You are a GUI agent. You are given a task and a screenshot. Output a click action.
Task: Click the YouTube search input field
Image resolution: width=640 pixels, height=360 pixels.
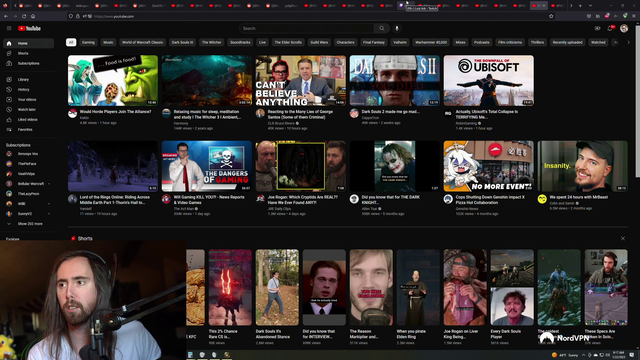click(x=307, y=29)
